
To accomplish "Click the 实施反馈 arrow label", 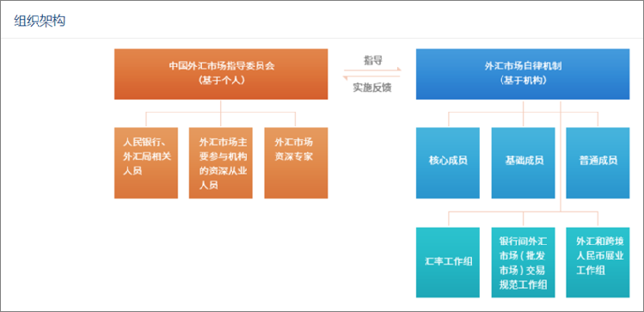I will pyautogui.click(x=372, y=88).
